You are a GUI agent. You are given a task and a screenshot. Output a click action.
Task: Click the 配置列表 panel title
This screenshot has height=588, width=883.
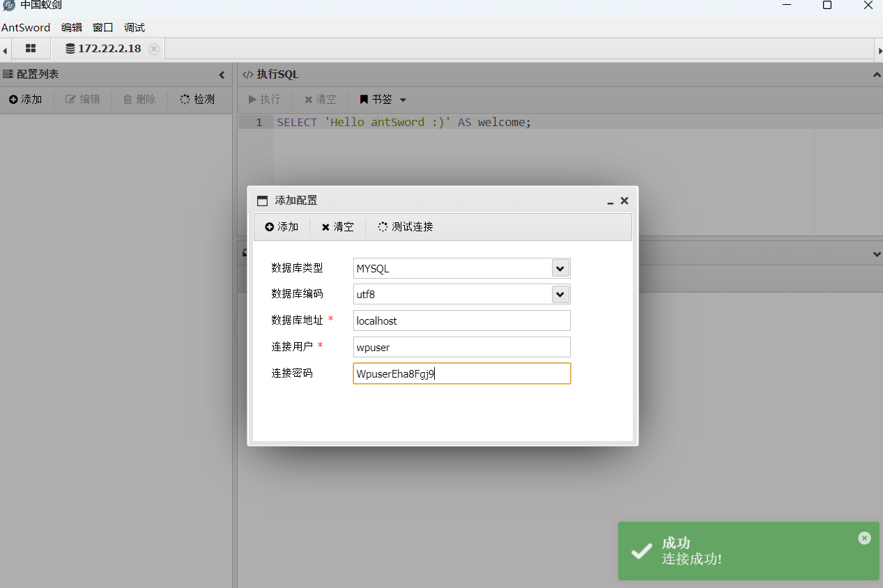(x=38, y=75)
